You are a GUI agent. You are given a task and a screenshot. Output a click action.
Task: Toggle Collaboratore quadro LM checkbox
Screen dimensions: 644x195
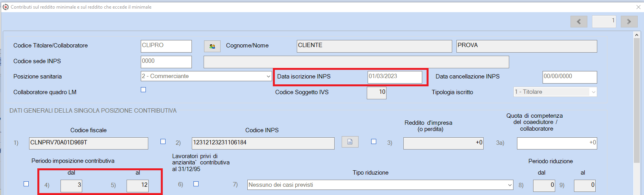click(144, 90)
